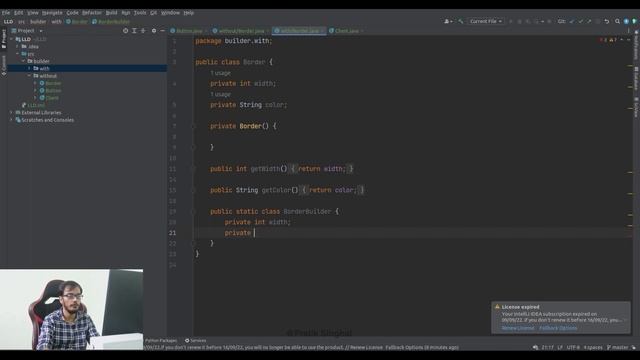Click the next highlighted error up-arrow

(x=622, y=40)
